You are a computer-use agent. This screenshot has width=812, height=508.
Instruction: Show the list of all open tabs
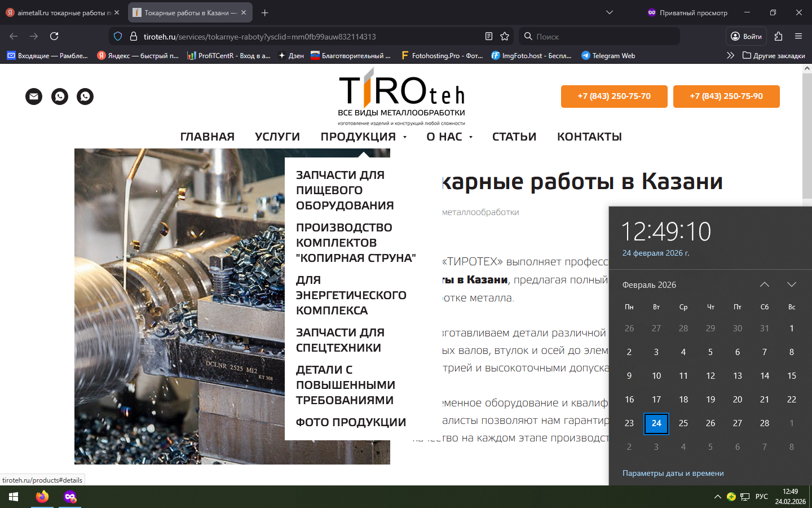click(610, 12)
